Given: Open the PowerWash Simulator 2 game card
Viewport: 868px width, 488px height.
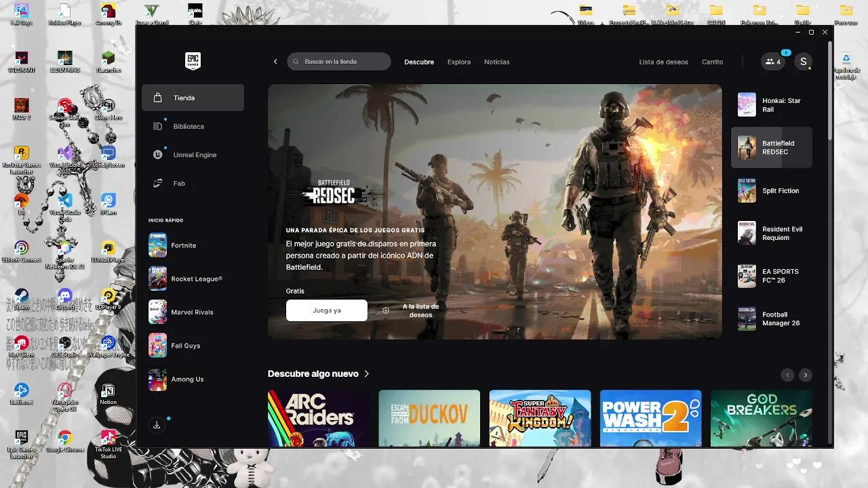Looking at the screenshot, I should tap(650, 418).
